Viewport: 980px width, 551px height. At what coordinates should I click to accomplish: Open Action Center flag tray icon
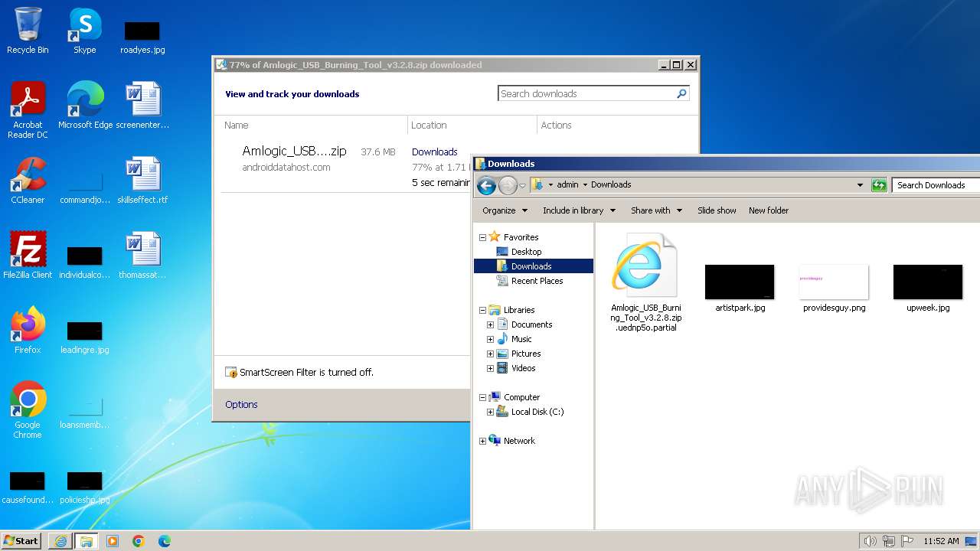[x=906, y=541]
